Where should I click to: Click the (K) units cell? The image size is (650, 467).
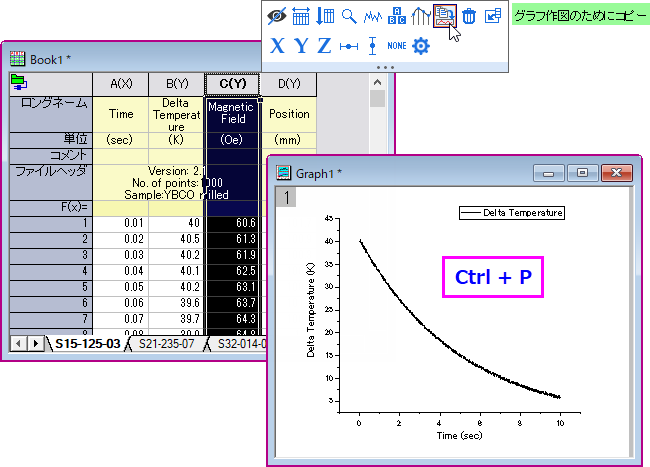coord(177,140)
